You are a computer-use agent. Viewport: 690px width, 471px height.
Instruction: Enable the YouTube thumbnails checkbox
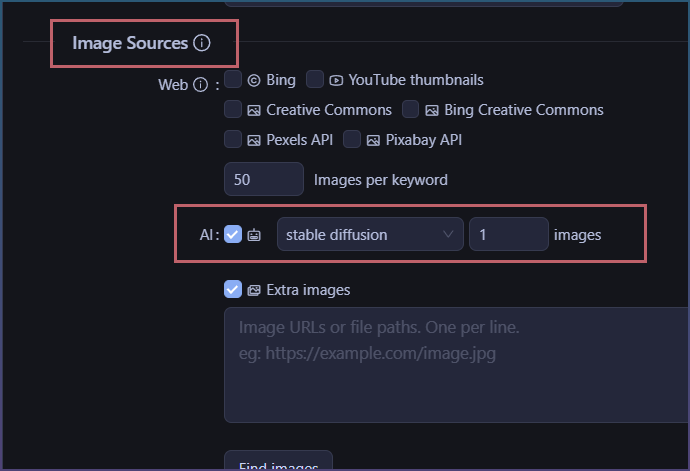(315, 79)
